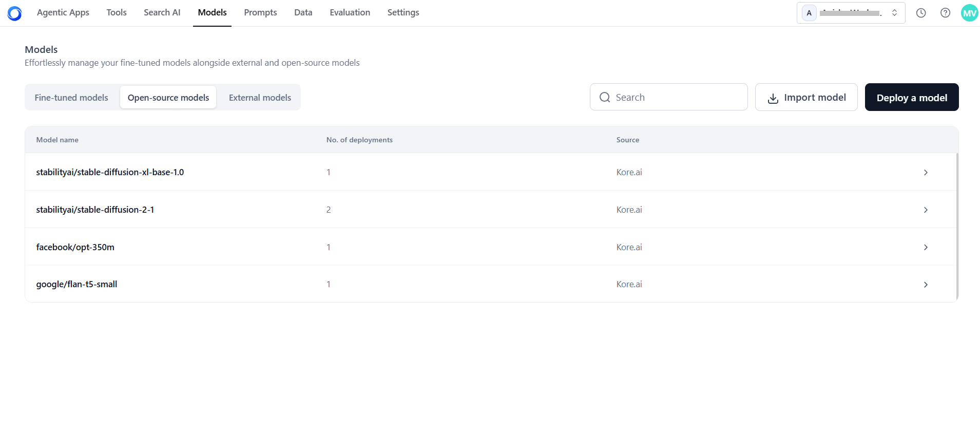Screen dimensions: 980x429
Task: Focus the Search input field
Action: [x=668, y=97]
